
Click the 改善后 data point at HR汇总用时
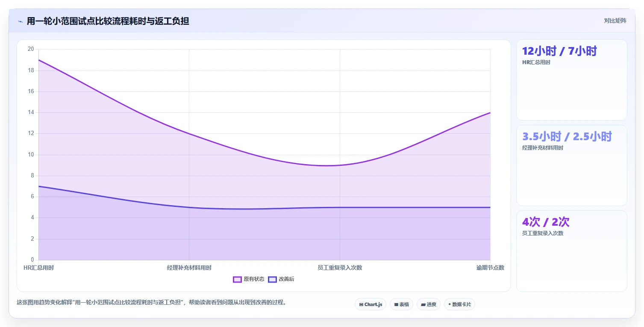(x=38, y=186)
